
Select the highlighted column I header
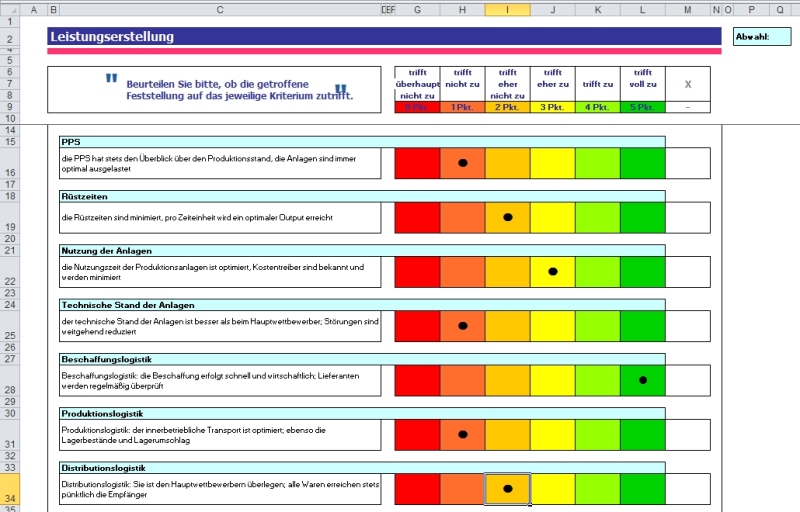[x=507, y=9]
